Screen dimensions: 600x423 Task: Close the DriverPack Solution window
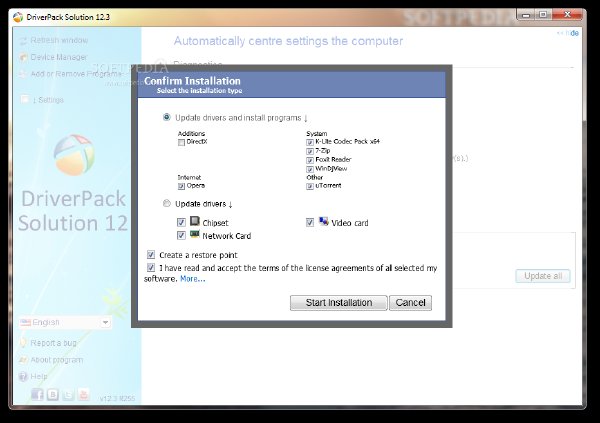567,15
